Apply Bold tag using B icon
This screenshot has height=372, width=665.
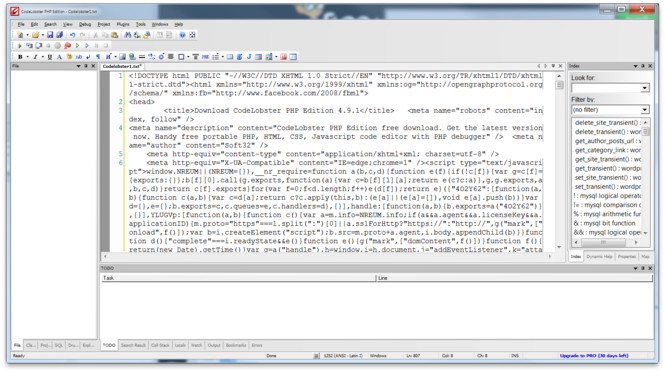(20, 56)
